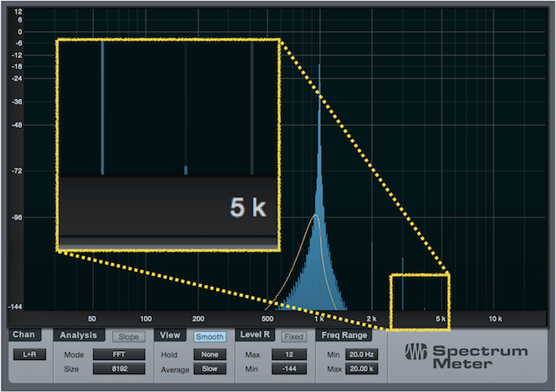Click the 10 k frequency axis label
Screen dimensions: 556x392
click(x=495, y=318)
